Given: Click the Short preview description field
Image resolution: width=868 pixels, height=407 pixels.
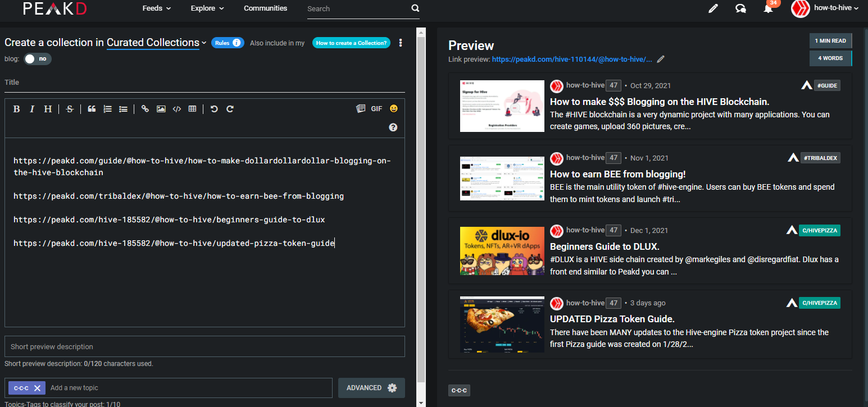Looking at the screenshot, I should click(204, 346).
